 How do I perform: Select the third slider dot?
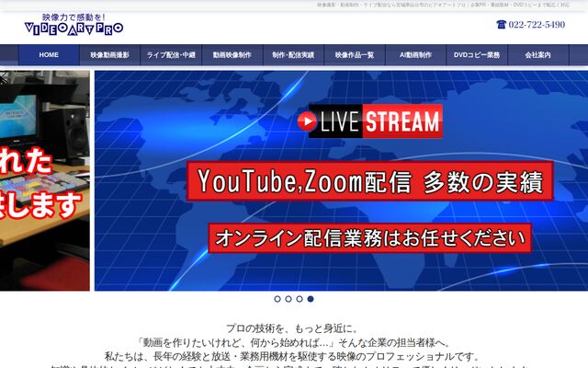coord(300,299)
